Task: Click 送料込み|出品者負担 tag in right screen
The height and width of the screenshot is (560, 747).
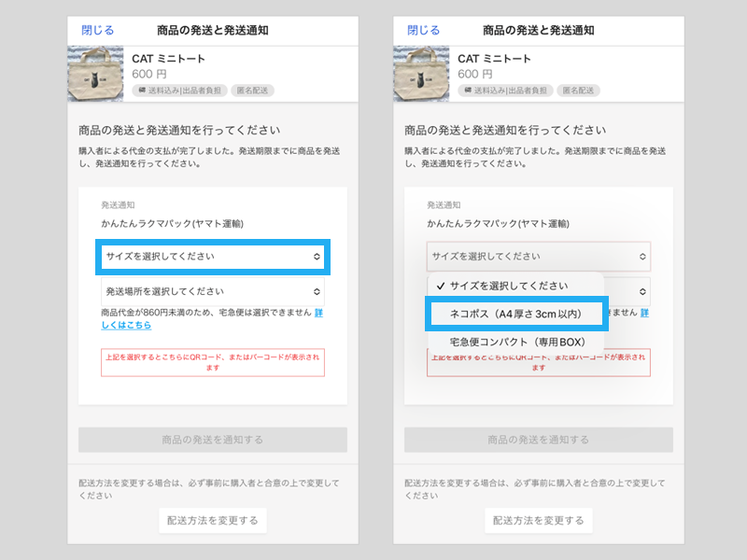Action: pos(505,91)
